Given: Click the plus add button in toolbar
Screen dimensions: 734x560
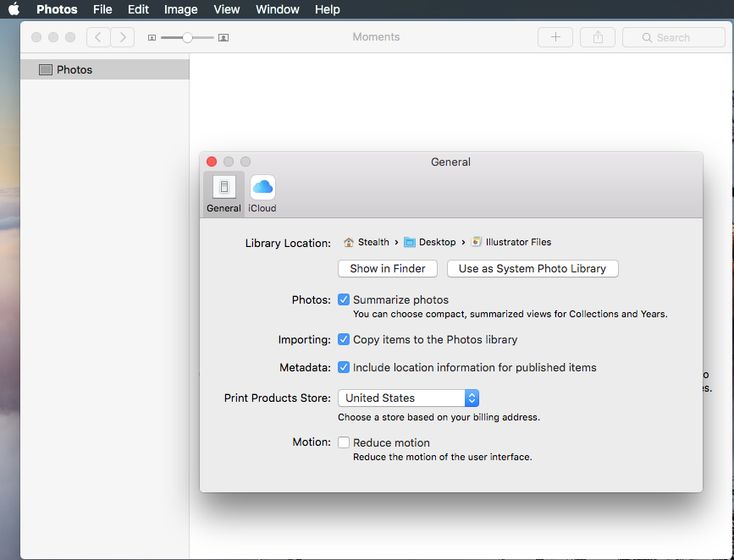Looking at the screenshot, I should point(555,37).
